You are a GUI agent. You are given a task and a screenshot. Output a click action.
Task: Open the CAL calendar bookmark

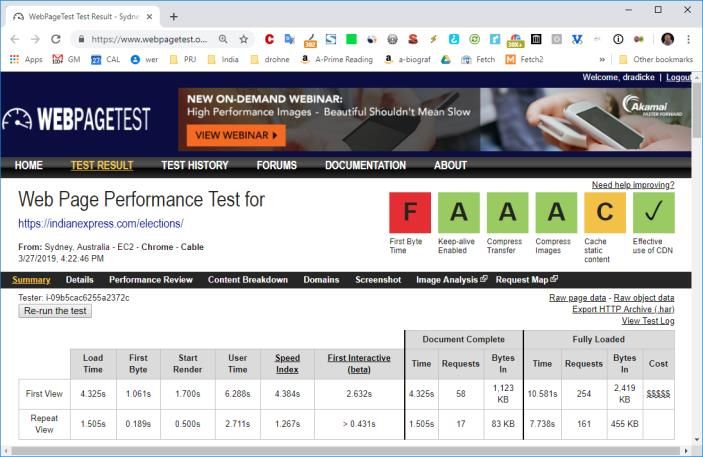click(x=105, y=59)
